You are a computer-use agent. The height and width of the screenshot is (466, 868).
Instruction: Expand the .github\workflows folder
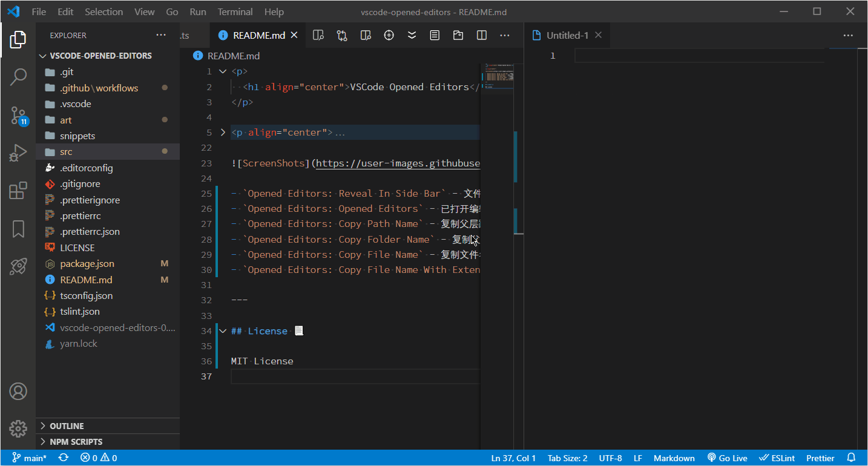pyautogui.click(x=108, y=88)
